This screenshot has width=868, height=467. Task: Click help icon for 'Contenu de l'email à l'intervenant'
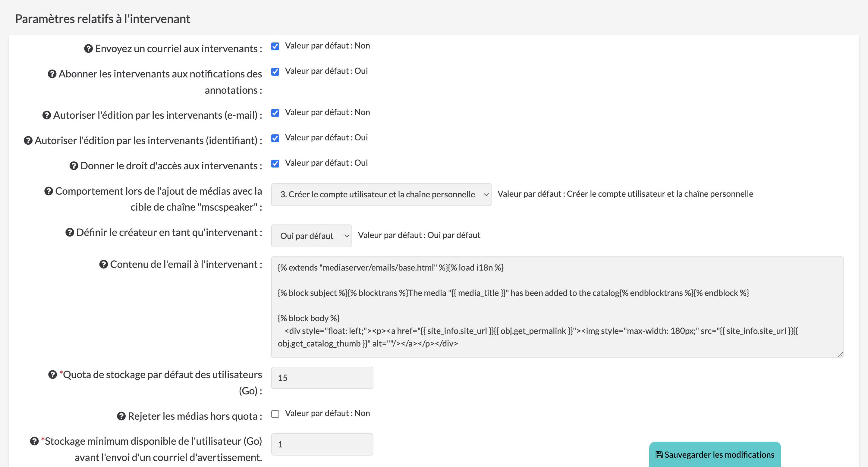(x=103, y=265)
